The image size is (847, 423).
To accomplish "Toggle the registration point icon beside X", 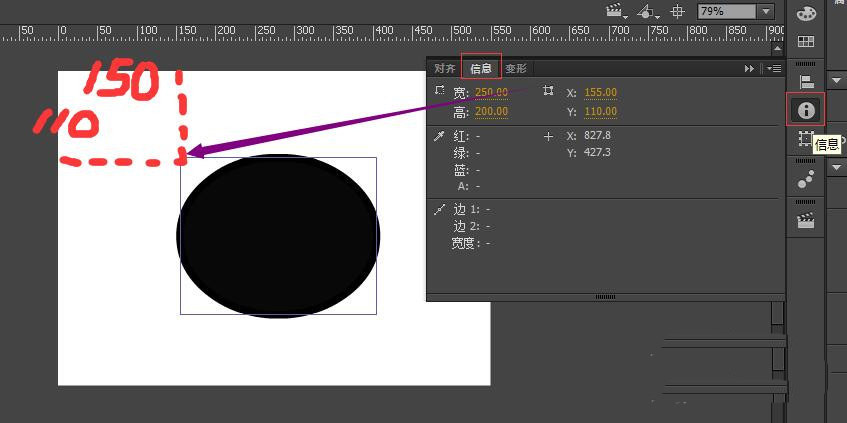I will point(548,91).
